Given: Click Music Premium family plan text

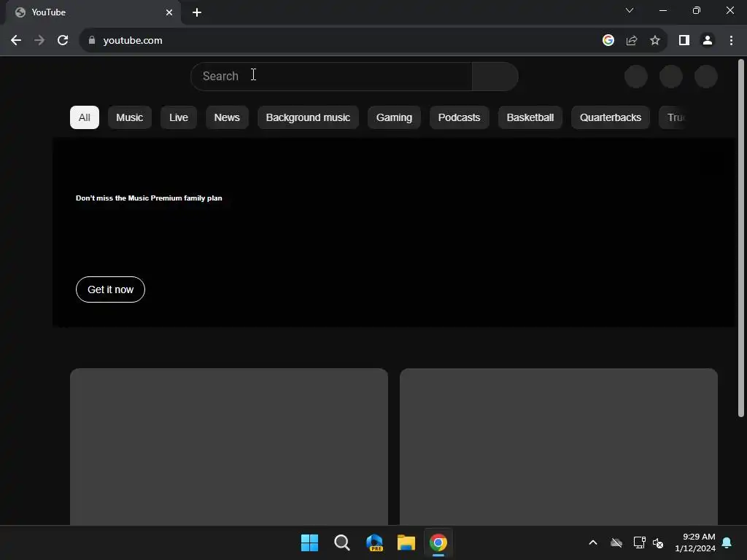Looking at the screenshot, I should pos(149,198).
